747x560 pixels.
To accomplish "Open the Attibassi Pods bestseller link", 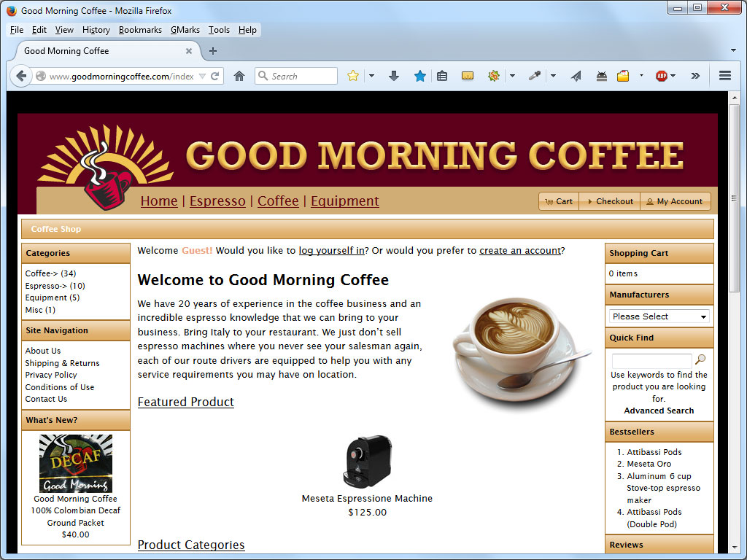I will coord(654,452).
